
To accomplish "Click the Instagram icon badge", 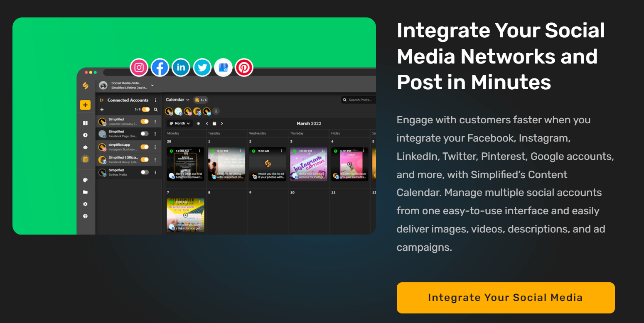I will coord(139,67).
